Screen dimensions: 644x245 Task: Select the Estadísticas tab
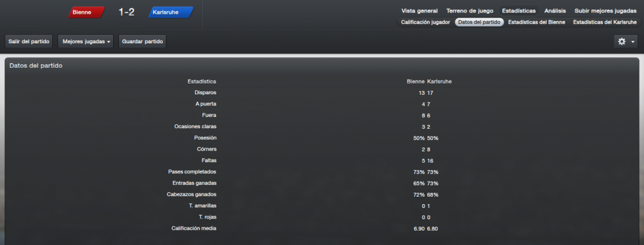click(519, 11)
